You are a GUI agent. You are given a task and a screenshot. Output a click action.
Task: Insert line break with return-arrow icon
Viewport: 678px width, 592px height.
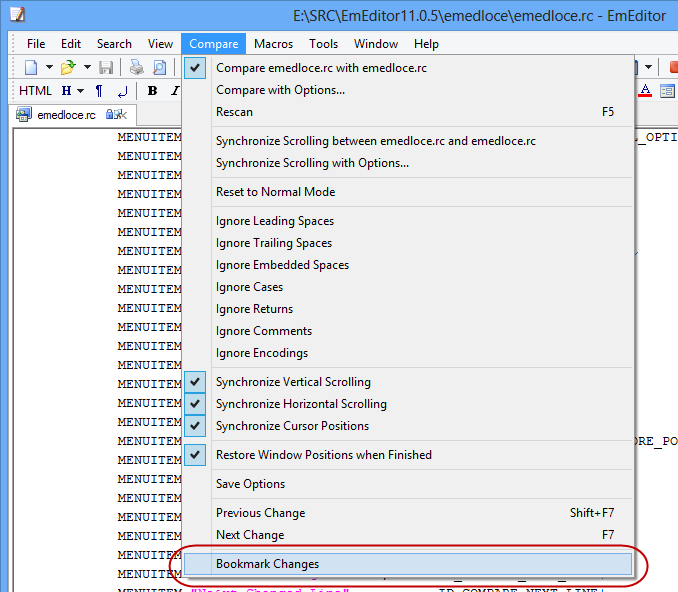point(122,91)
